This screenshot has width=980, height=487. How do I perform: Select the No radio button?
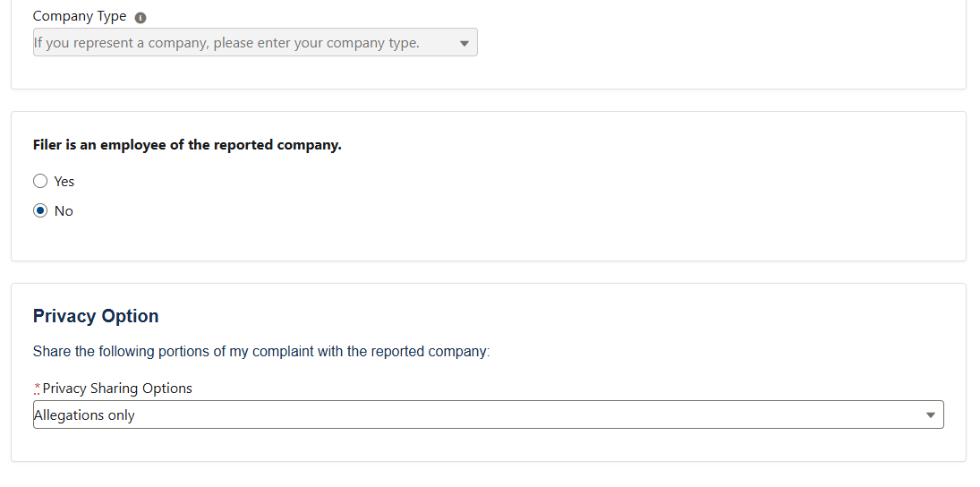tap(40, 211)
